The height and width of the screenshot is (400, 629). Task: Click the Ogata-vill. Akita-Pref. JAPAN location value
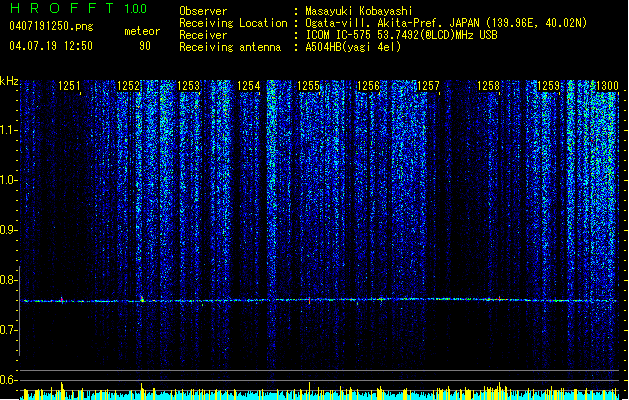(x=446, y=23)
